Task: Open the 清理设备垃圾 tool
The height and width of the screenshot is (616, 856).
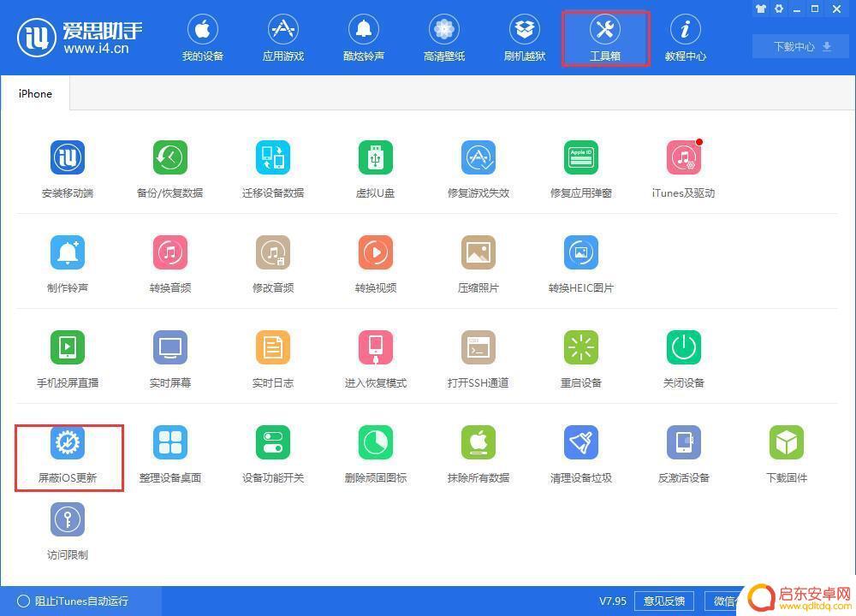Action: point(581,442)
